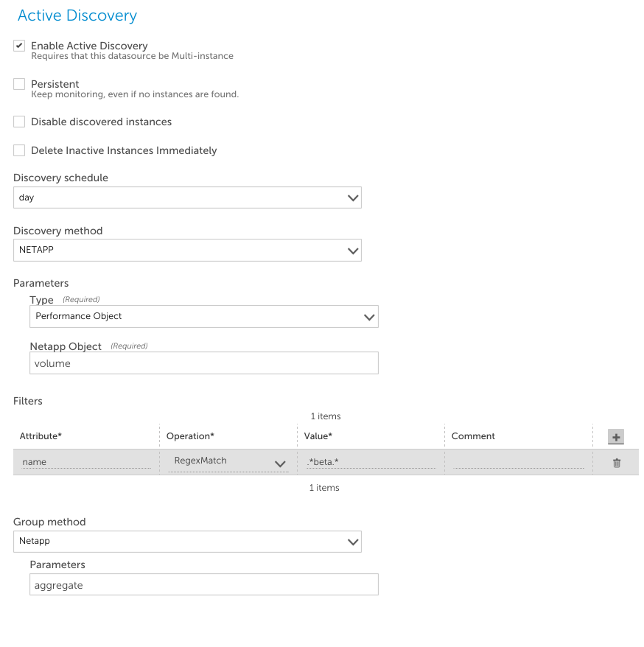Focus the group Parameters field with aggregate
This screenshot has width=644, height=647.
(204, 584)
